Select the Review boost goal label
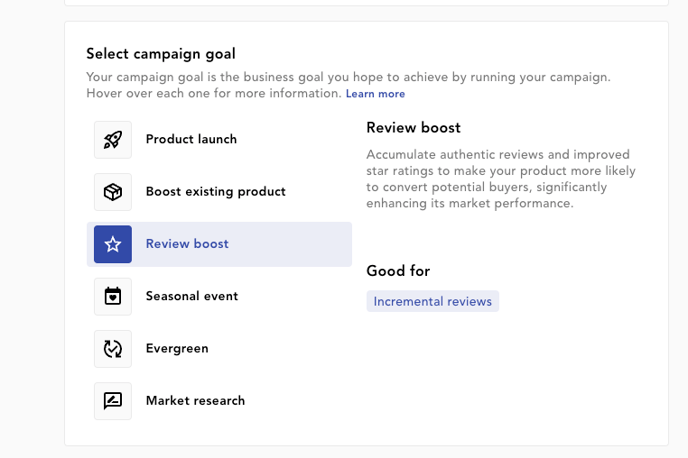The image size is (688, 458). click(187, 243)
